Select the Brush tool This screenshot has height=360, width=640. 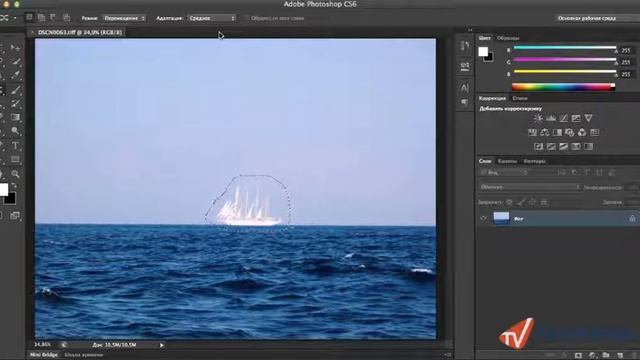pyautogui.click(x=16, y=90)
